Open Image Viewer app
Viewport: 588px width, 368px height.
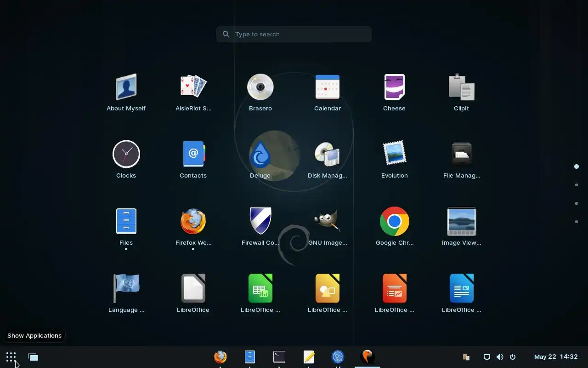pos(461,221)
